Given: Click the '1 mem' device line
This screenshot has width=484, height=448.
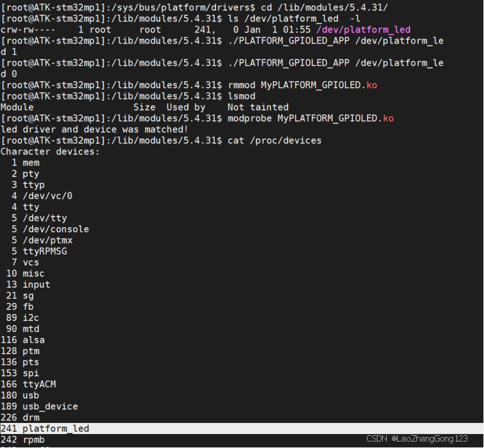Looking at the screenshot, I should pos(25,163).
